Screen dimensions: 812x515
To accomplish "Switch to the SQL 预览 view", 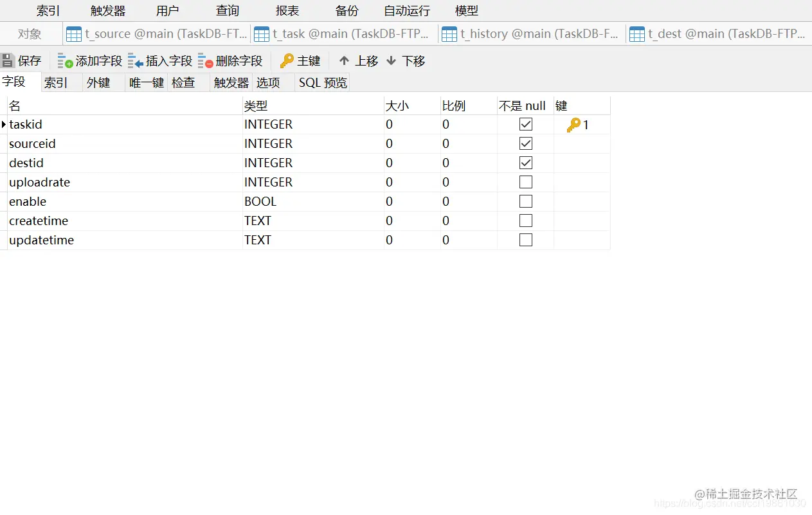I will click(322, 82).
